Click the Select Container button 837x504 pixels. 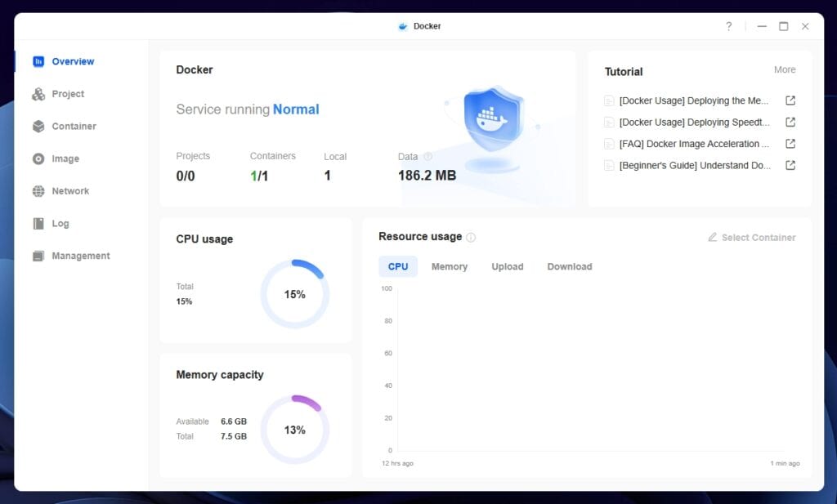coord(751,238)
